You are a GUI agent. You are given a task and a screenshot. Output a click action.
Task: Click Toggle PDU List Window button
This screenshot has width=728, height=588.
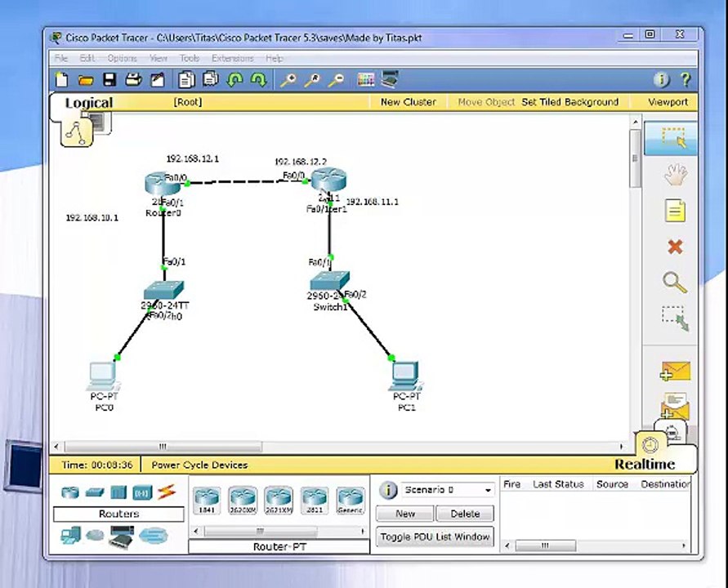(435, 537)
